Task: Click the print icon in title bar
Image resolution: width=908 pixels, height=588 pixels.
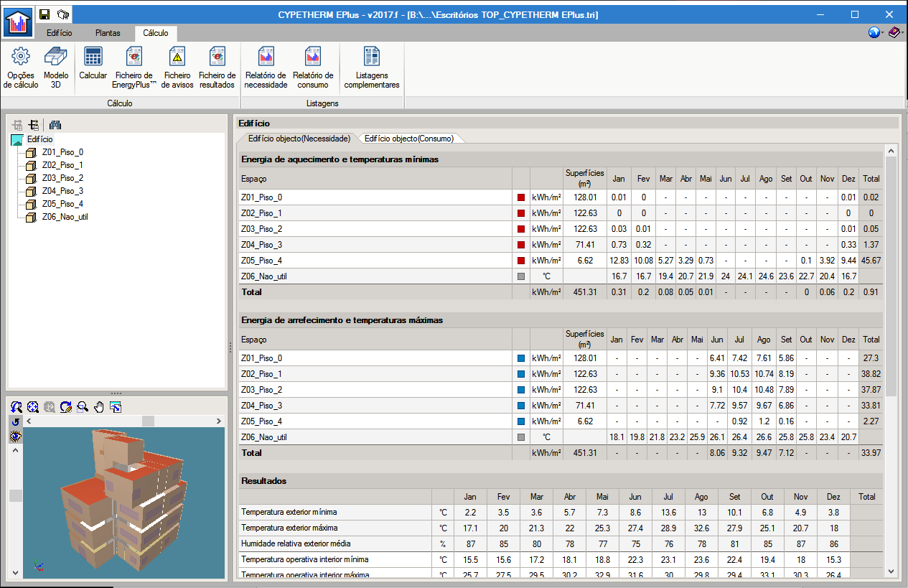Action: [x=63, y=14]
